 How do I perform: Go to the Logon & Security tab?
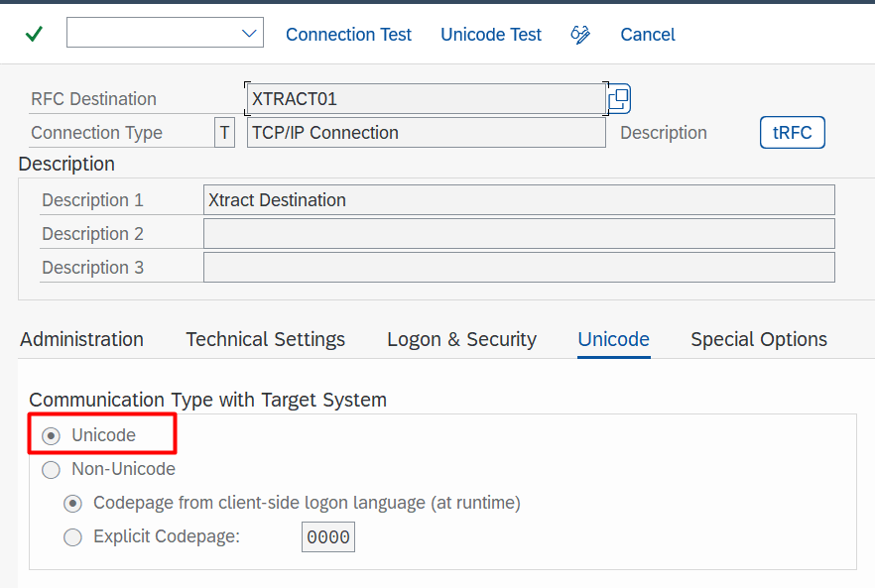[x=461, y=339]
